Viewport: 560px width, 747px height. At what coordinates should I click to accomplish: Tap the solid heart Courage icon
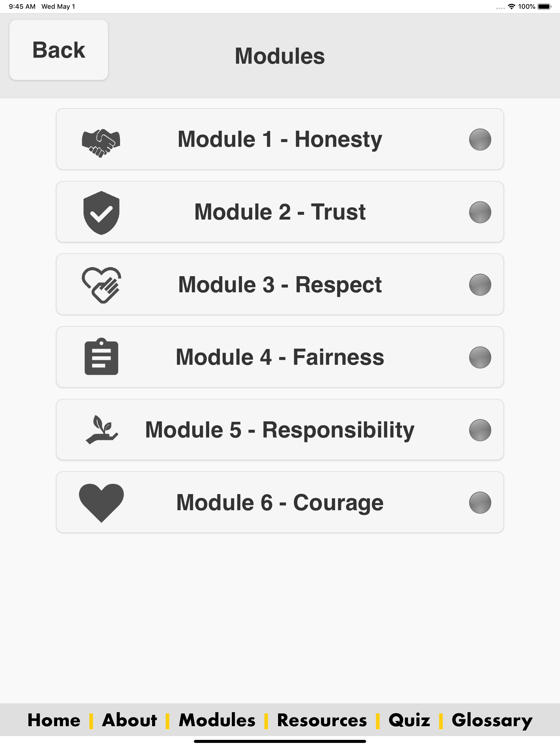[x=101, y=503]
